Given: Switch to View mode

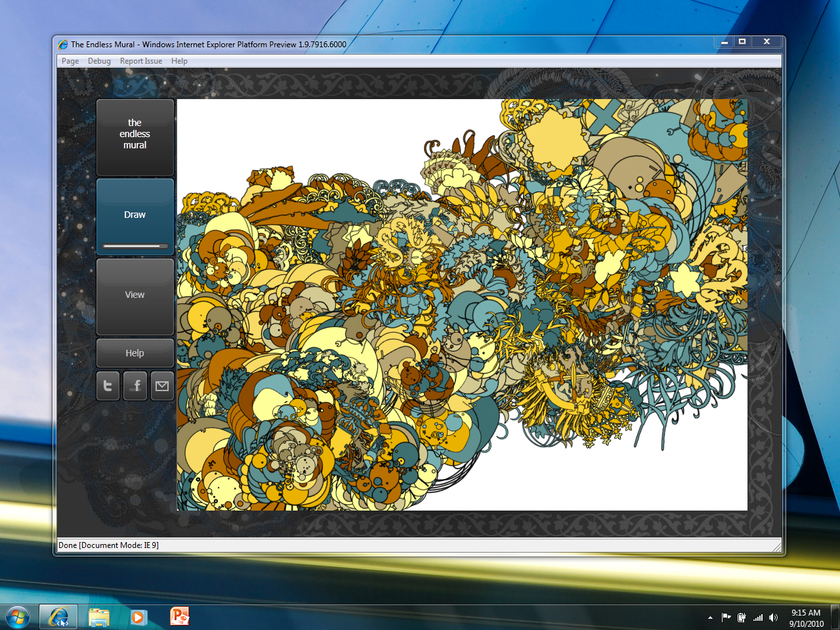Looking at the screenshot, I should pyautogui.click(x=135, y=295).
